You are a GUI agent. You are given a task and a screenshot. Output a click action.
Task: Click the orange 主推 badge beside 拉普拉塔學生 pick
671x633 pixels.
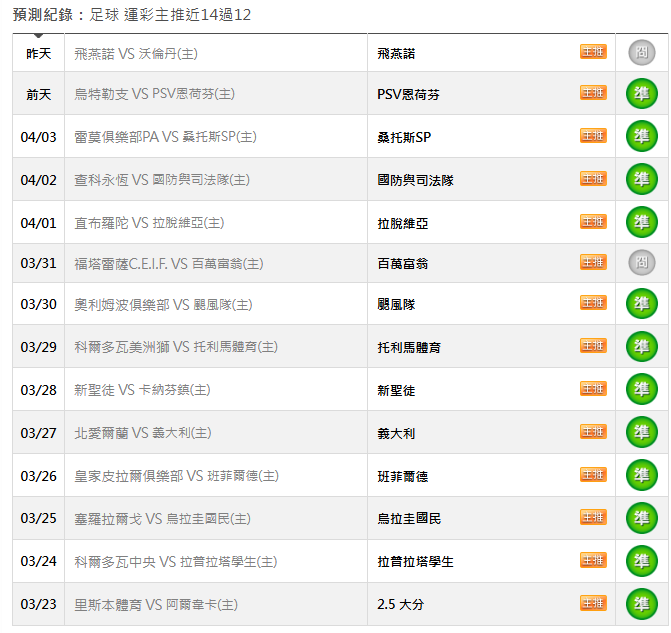tap(593, 560)
